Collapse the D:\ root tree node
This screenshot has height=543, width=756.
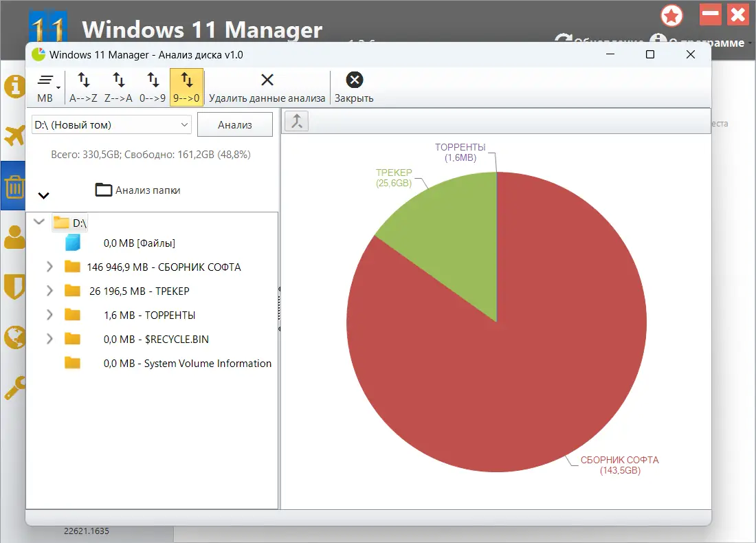(x=39, y=222)
